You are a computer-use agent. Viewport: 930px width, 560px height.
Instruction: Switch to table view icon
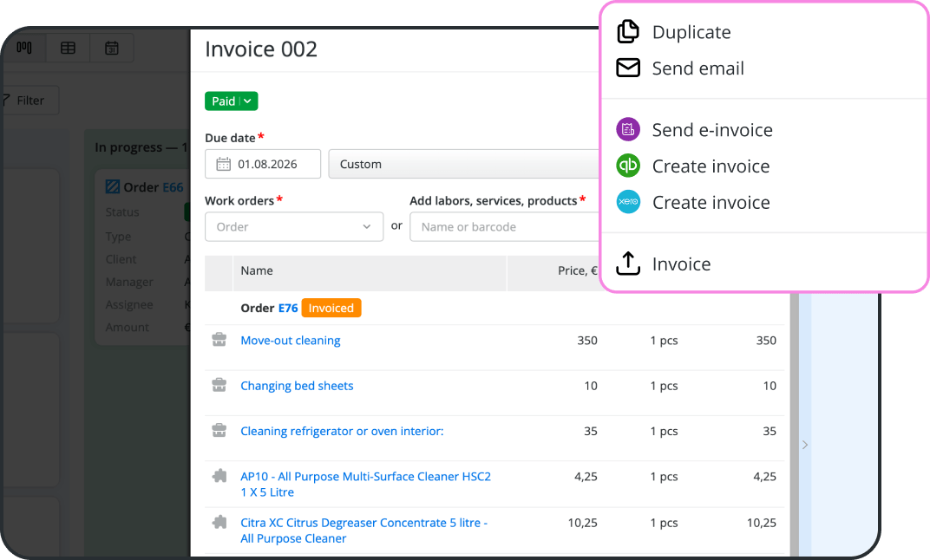pos(69,48)
